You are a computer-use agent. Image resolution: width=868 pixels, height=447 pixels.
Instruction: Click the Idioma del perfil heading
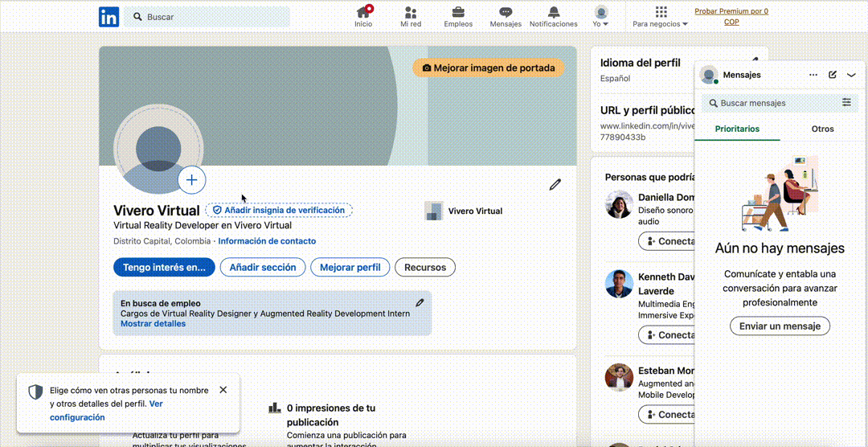click(x=641, y=64)
